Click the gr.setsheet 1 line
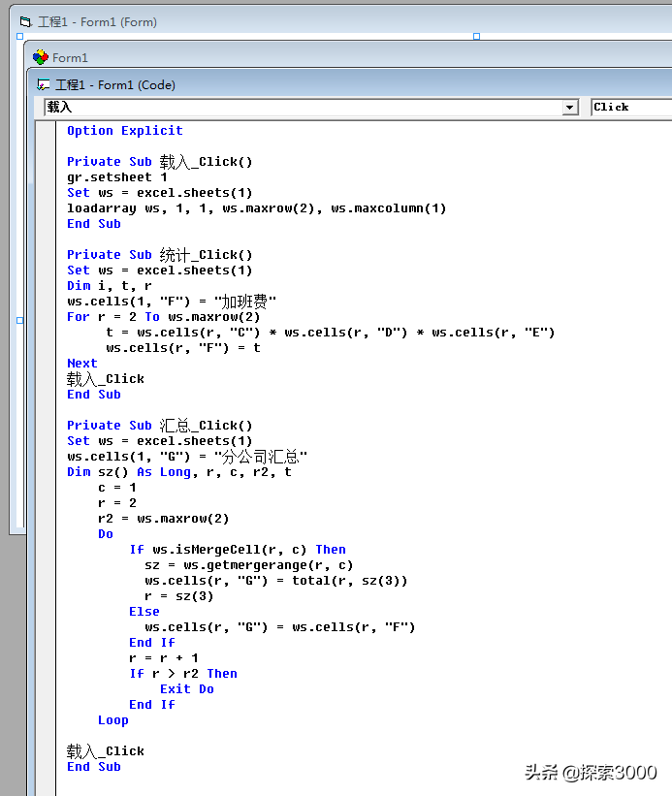The height and width of the screenshot is (796, 672). click(x=117, y=177)
